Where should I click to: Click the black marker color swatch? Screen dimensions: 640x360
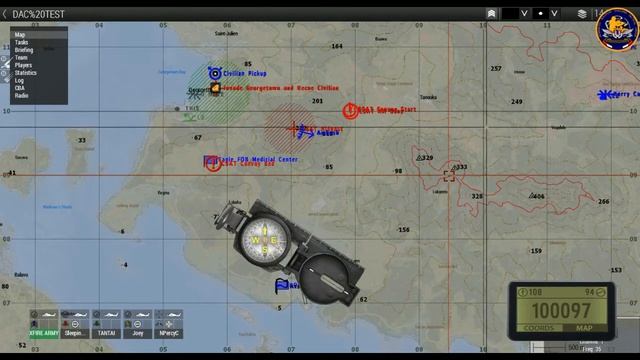(x=510, y=13)
